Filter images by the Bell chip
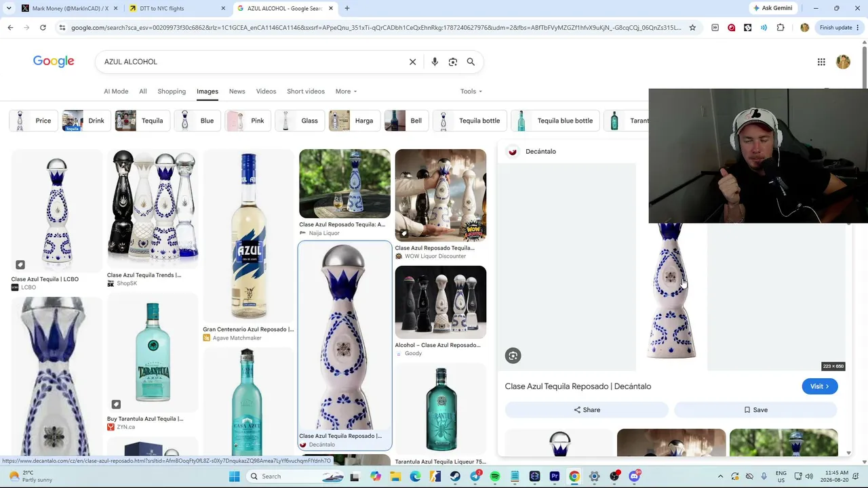Image resolution: width=868 pixels, height=488 pixels. pyautogui.click(x=405, y=121)
